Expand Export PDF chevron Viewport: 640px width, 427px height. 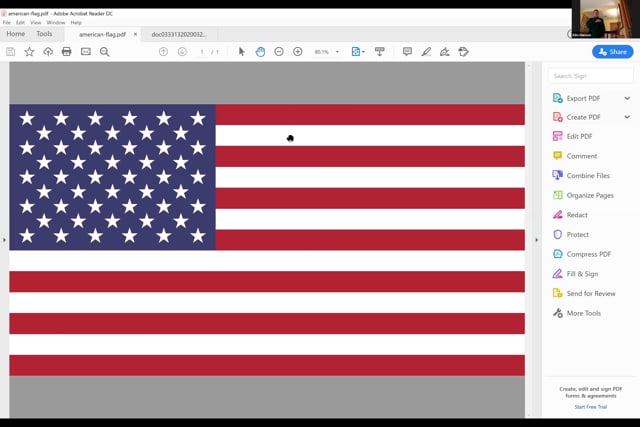point(627,98)
